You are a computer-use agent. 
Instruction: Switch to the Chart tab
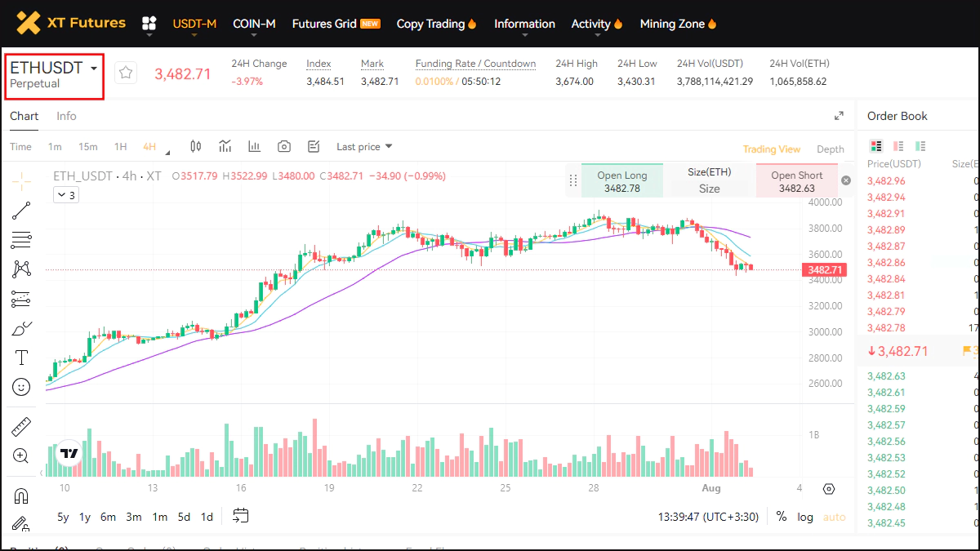(24, 116)
